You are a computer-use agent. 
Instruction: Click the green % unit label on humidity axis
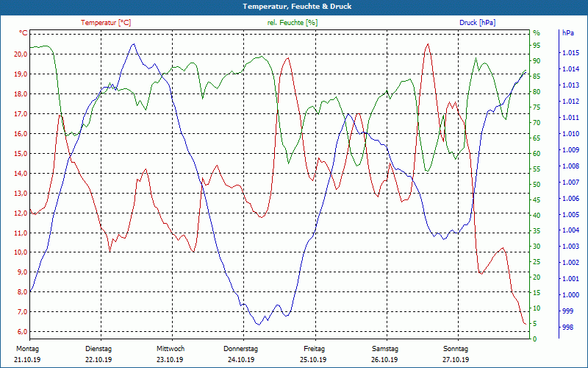[x=537, y=33]
